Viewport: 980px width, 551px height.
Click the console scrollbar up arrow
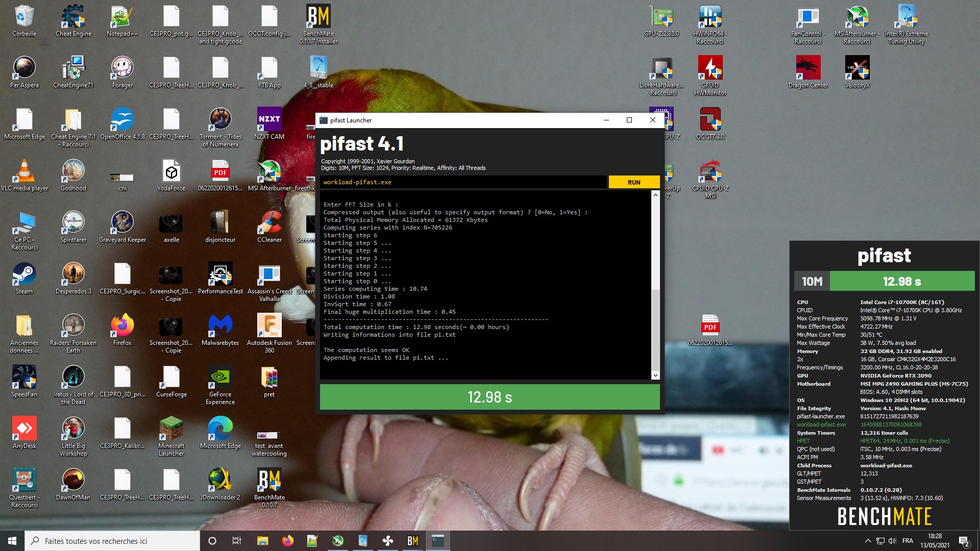coord(655,195)
